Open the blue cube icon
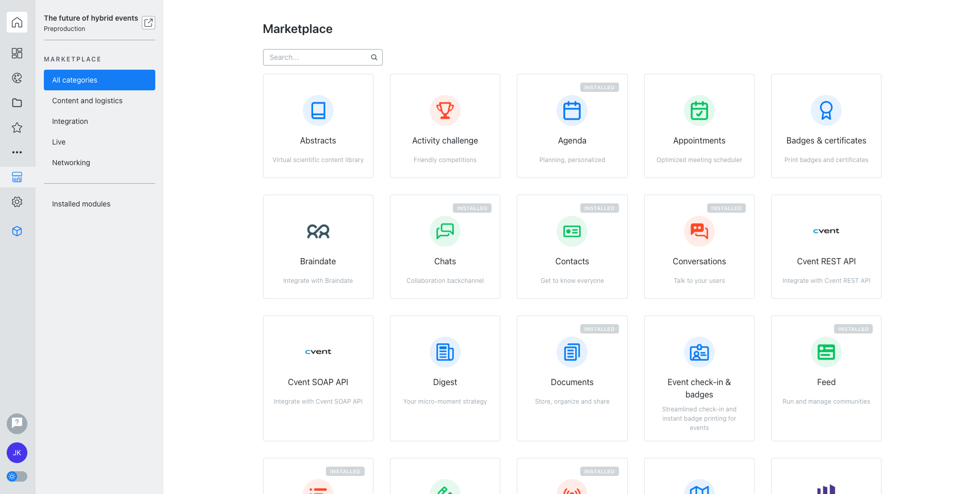The height and width of the screenshot is (494, 980). pos(17,231)
